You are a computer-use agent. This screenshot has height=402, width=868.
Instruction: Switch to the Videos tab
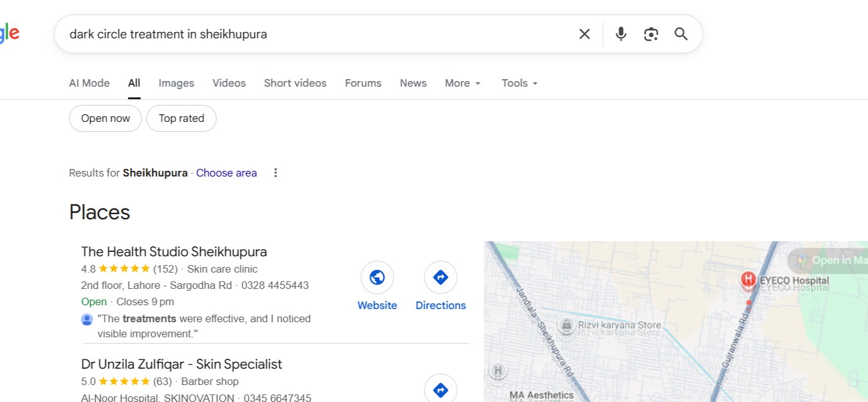click(x=229, y=83)
